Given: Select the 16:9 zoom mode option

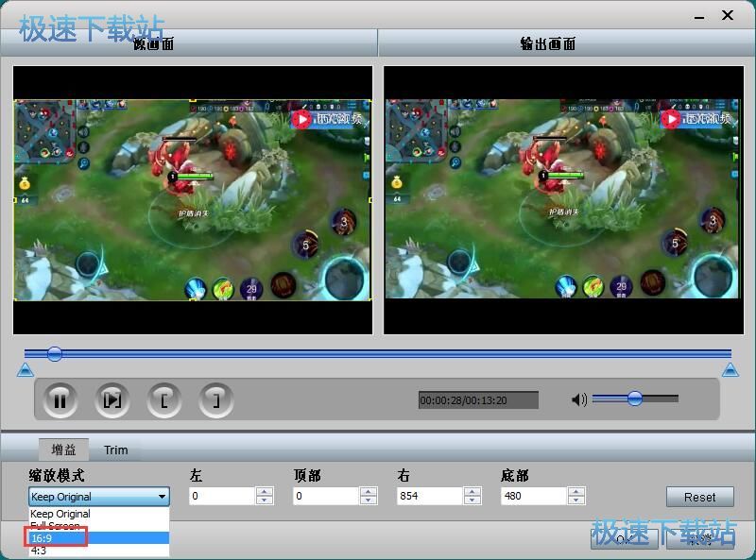Looking at the screenshot, I should click(x=99, y=538).
